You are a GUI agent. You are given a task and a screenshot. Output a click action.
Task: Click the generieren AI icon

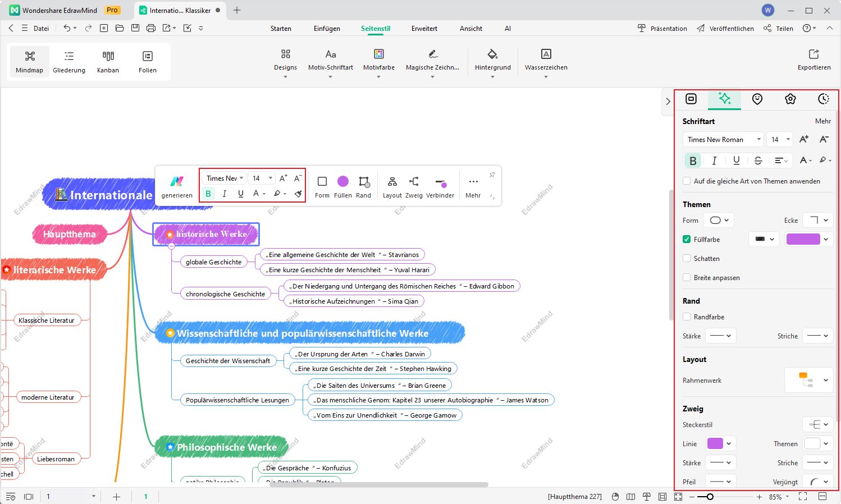point(177,182)
